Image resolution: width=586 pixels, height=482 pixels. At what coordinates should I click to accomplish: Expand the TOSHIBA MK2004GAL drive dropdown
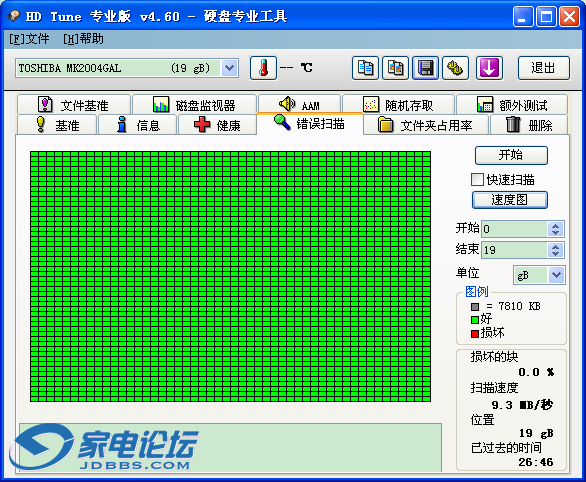(x=229, y=68)
